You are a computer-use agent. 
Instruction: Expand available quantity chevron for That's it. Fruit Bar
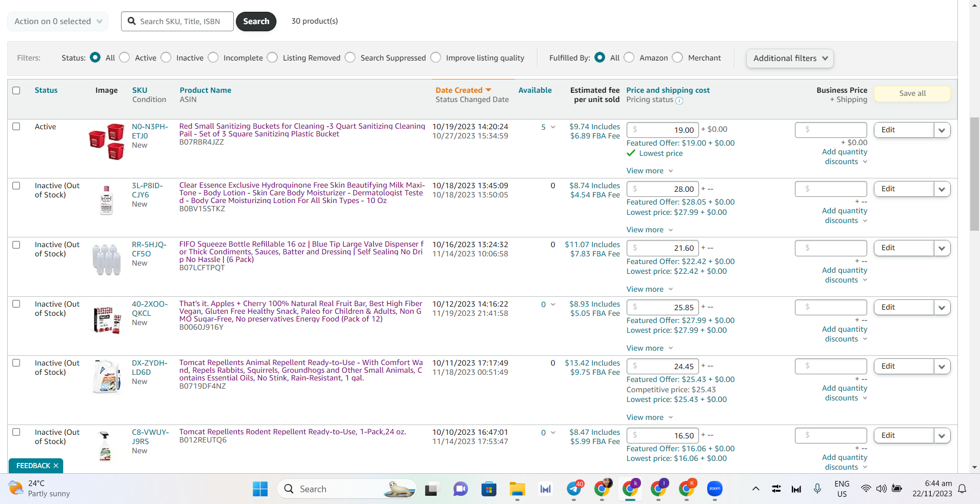coord(553,305)
